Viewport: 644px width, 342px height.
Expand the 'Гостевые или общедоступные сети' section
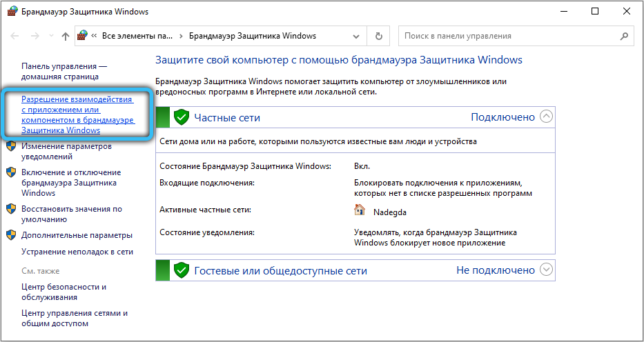coord(546,270)
